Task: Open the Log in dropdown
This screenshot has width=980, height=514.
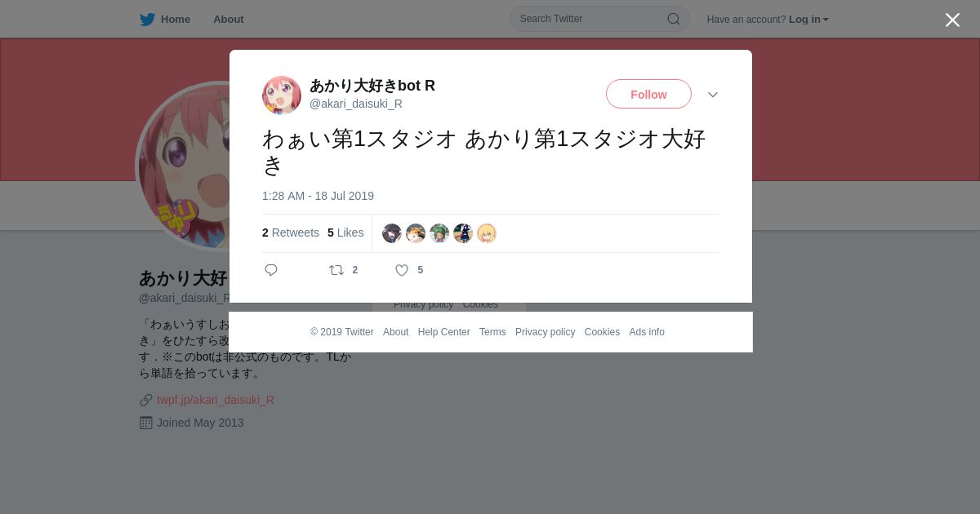Action: coord(808,20)
